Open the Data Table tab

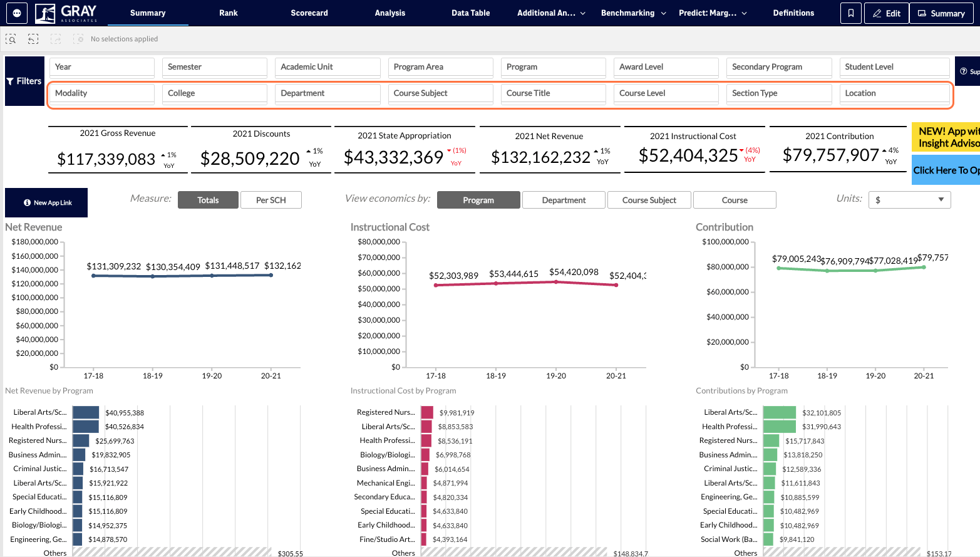471,13
